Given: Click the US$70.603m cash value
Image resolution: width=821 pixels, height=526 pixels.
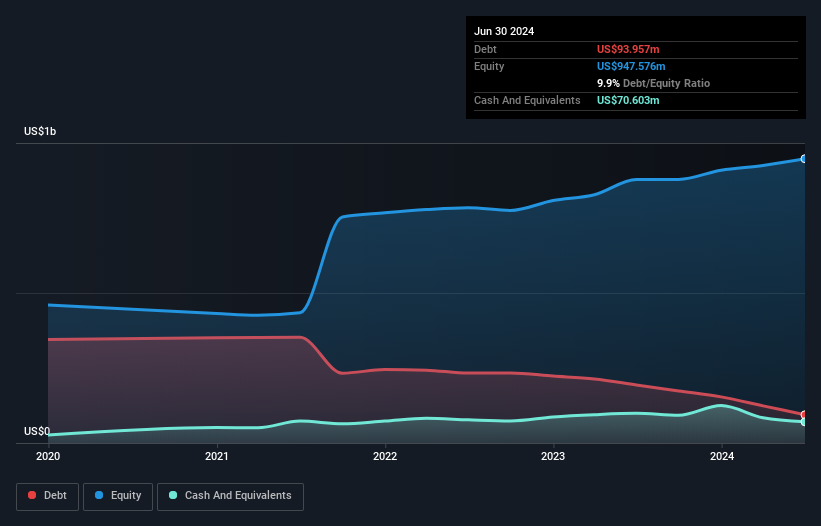Looking at the screenshot, I should click(x=628, y=100).
